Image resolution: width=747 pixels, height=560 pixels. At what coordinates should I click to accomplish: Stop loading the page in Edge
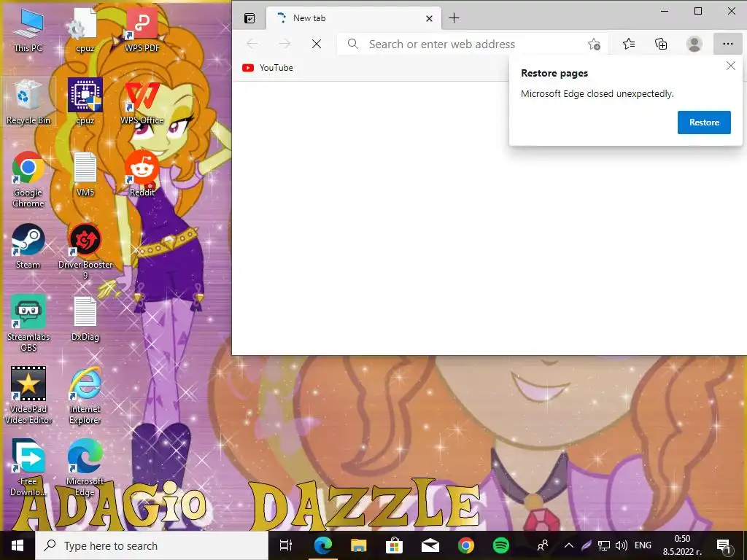[317, 44]
